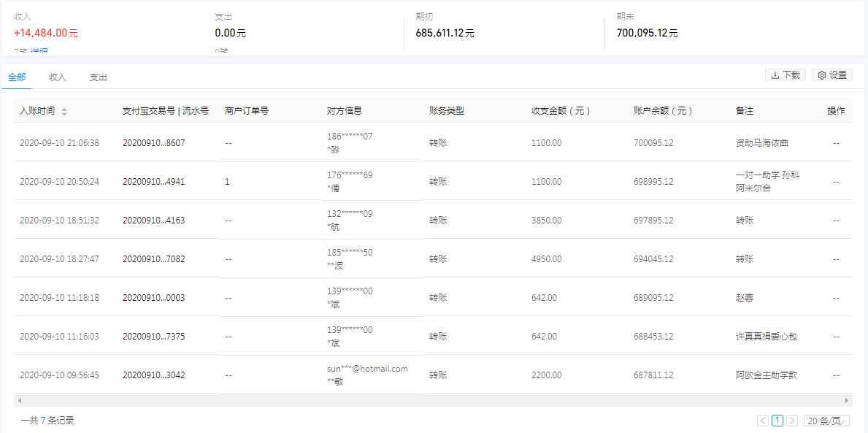Switch to the 收入 tab
Viewport: 868px width, 433px height.
57,76
